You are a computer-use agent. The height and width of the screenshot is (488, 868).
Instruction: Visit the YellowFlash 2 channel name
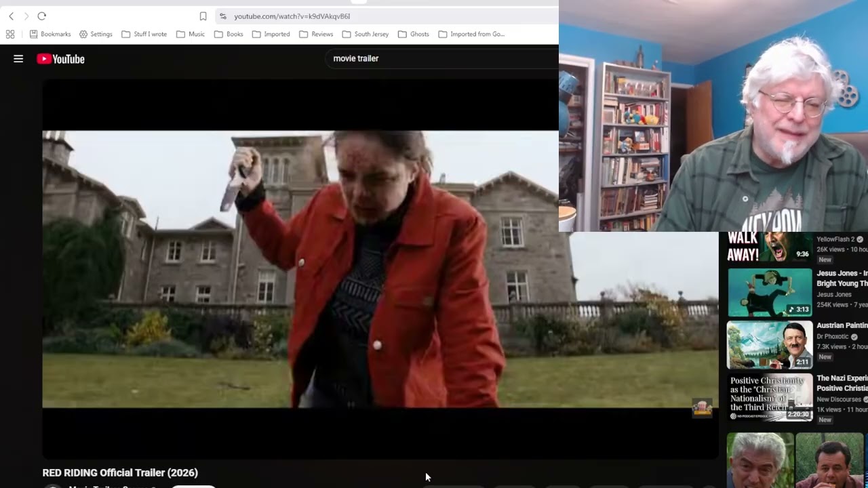(836, 239)
